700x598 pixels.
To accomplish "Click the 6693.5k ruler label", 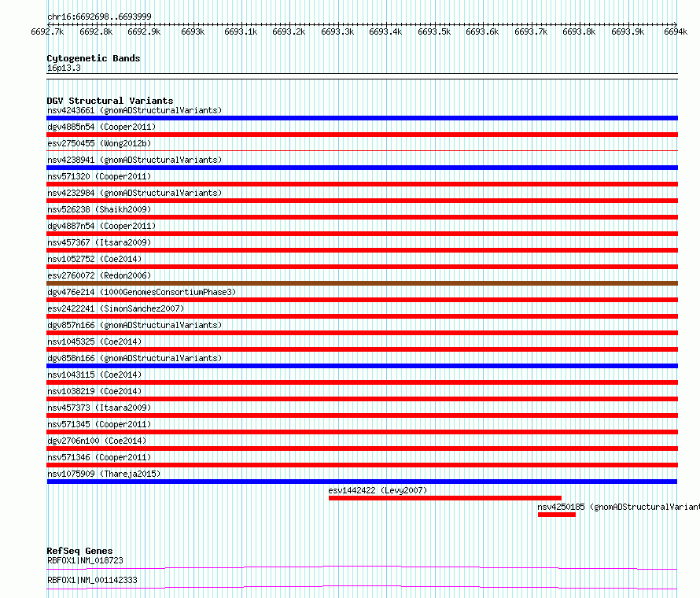I will click(x=434, y=31).
